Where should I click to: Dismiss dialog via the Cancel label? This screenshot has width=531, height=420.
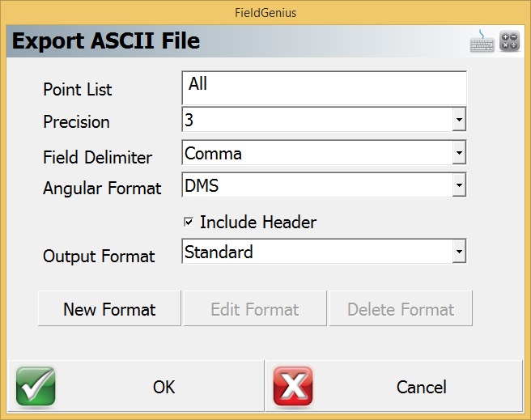click(421, 388)
